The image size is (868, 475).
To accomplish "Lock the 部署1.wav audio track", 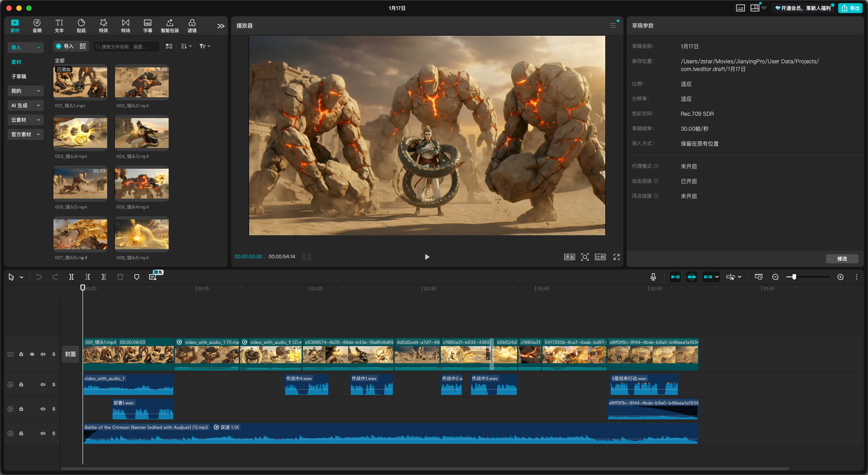I will (x=21, y=409).
